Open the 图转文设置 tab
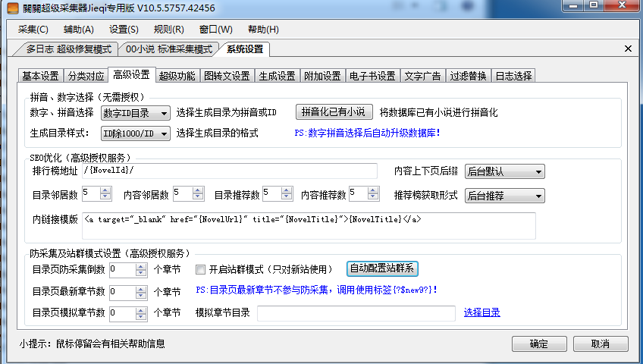The width and height of the screenshot is (643, 364). coord(227,76)
